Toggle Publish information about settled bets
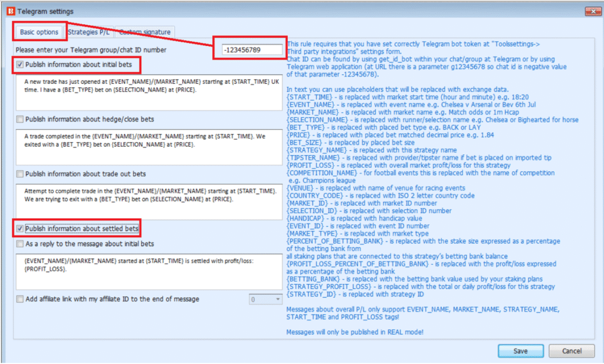The height and width of the screenshot is (364, 604). click(21, 229)
